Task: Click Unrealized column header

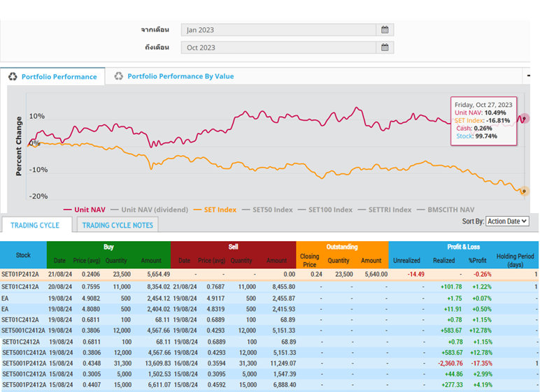Action: click(x=406, y=261)
